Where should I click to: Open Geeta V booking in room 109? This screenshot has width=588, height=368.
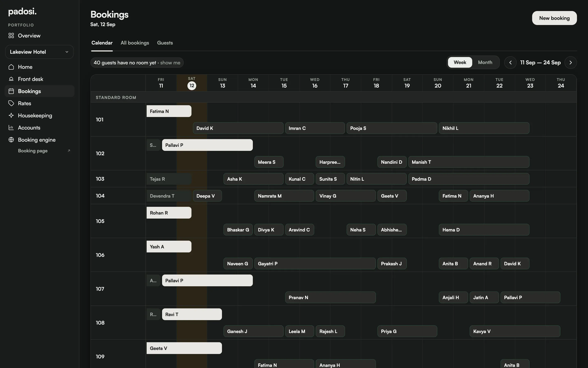click(184, 348)
